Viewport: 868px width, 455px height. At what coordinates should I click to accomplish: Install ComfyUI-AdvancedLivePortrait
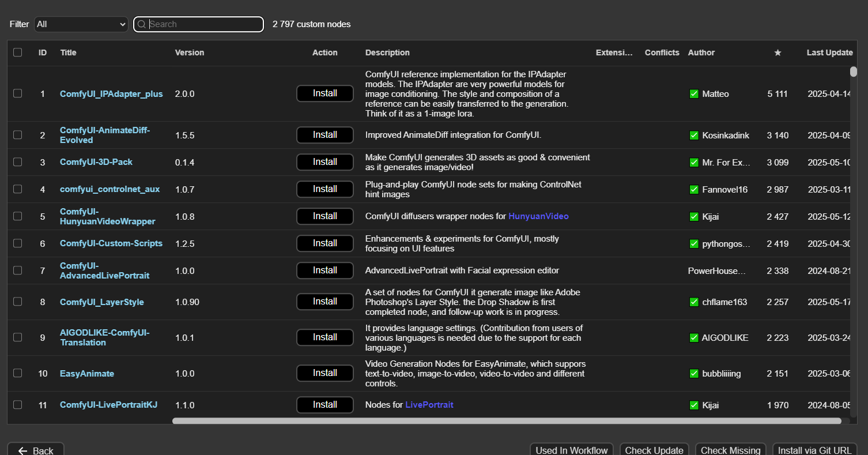tap(325, 270)
